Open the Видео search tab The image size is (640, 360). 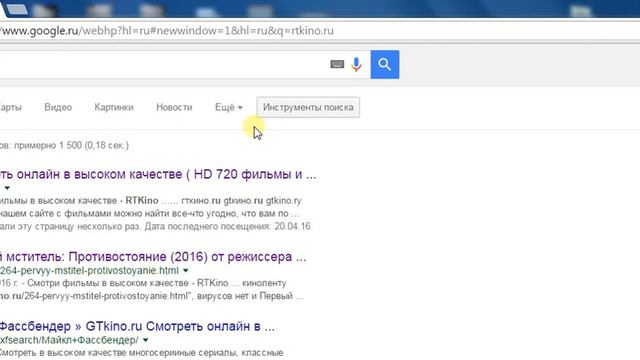pos(58,107)
